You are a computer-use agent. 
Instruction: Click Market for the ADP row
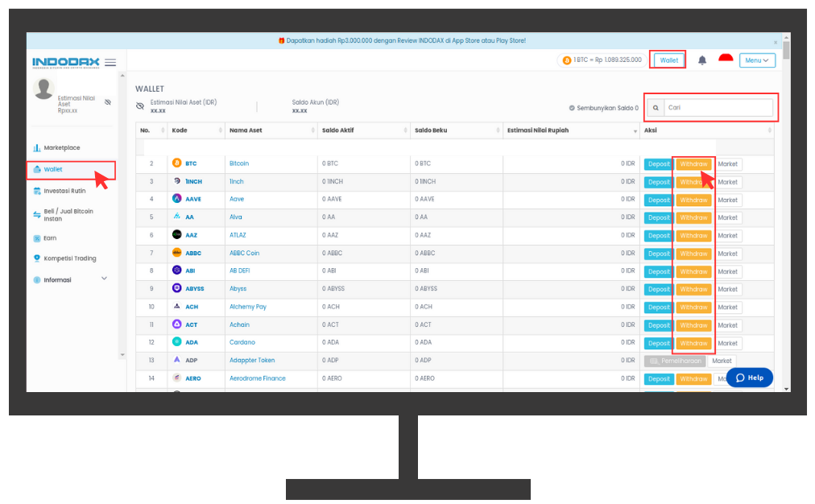(x=722, y=361)
